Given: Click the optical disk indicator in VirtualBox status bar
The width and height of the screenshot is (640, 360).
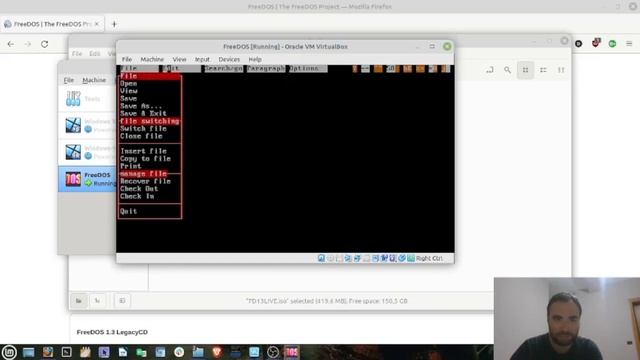Looking at the screenshot, I should pyautogui.click(x=330, y=258).
